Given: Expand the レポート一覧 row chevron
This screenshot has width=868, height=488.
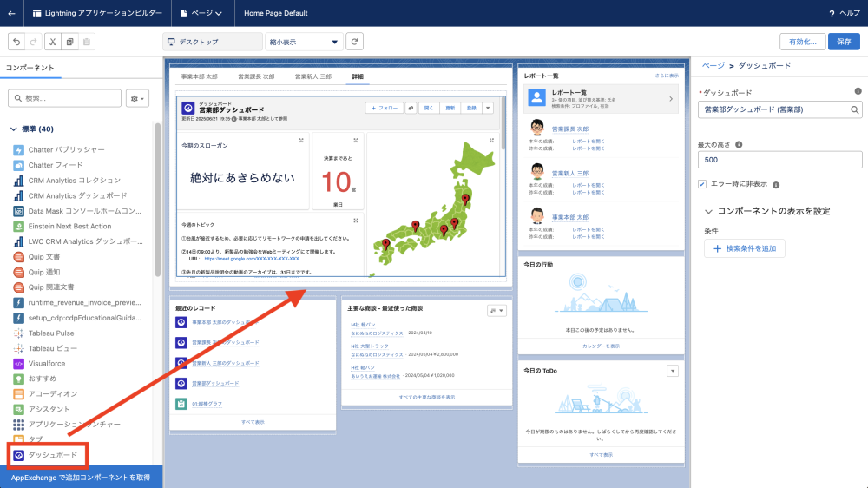Looking at the screenshot, I should [x=671, y=99].
